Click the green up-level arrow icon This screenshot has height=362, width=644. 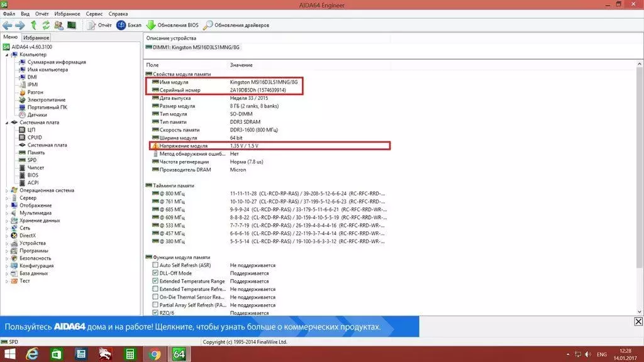[34, 25]
